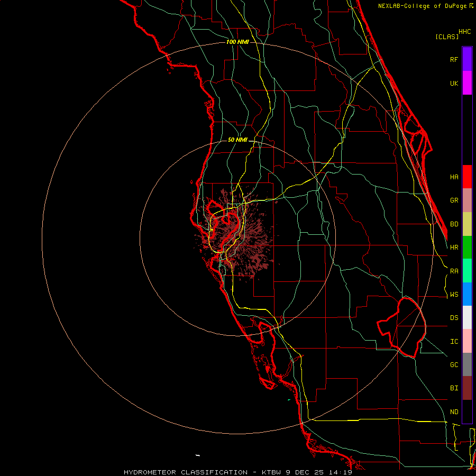
Task: Click the GC legend label
Action: [x=454, y=364]
